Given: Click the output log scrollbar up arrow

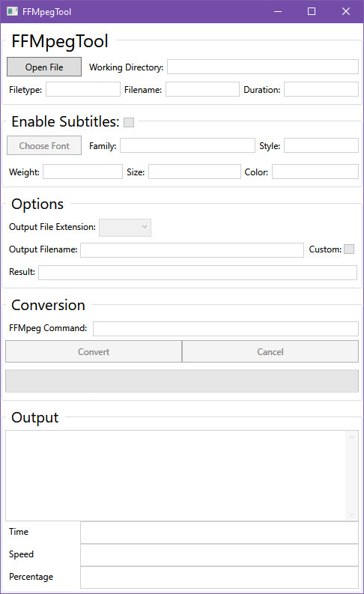Looking at the screenshot, I should tap(351, 437).
